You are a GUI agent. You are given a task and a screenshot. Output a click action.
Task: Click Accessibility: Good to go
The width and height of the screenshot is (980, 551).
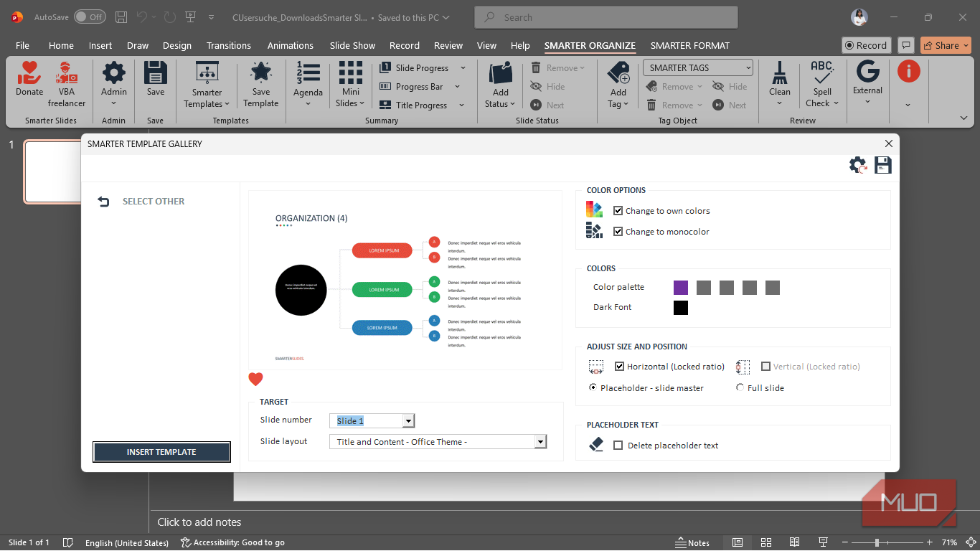pyautogui.click(x=232, y=543)
